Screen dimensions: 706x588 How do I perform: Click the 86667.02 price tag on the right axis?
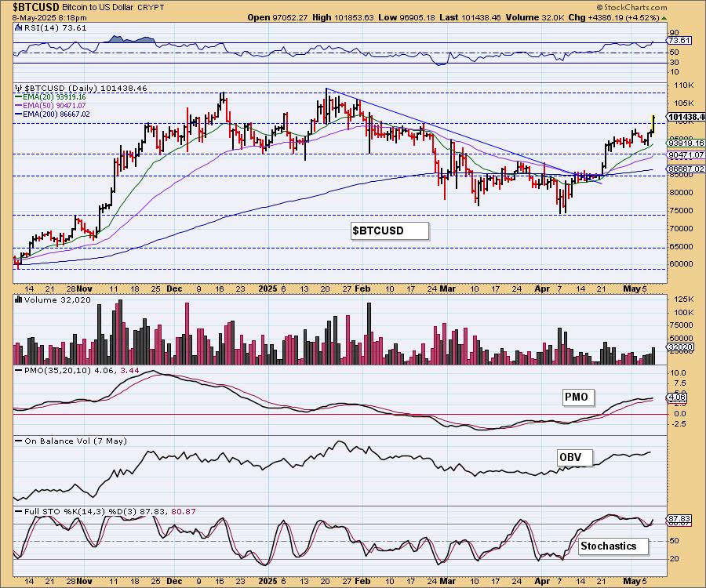click(686, 169)
